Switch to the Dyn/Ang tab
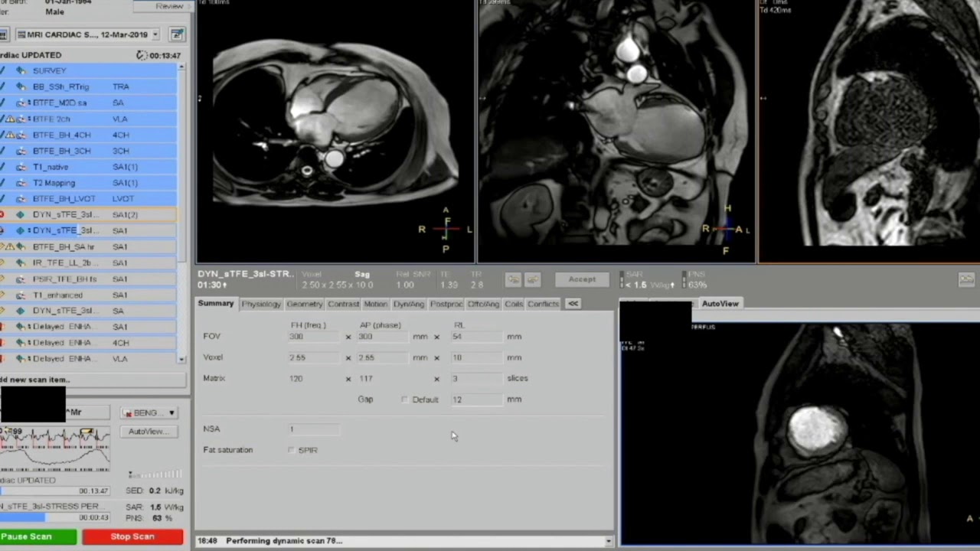The width and height of the screenshot is (980, 551). [409, 304]
